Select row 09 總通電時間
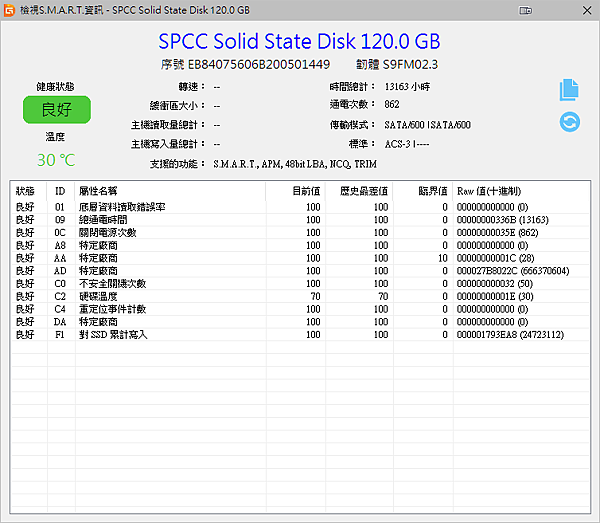 [x=300, y=220]
